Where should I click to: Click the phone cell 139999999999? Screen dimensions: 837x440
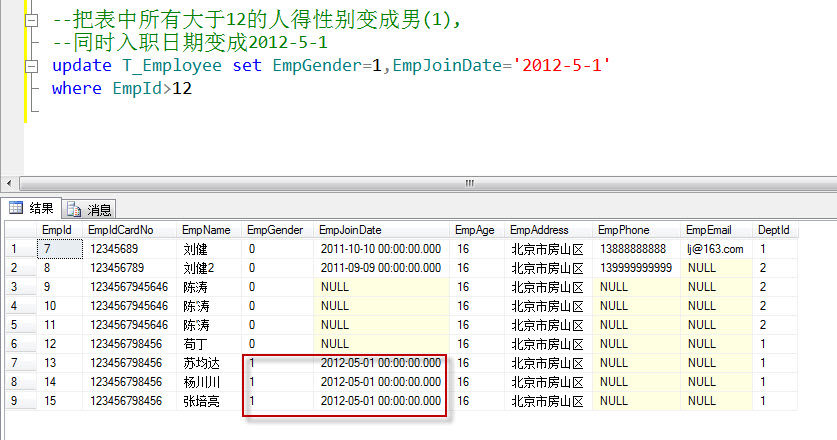(636, 268)
